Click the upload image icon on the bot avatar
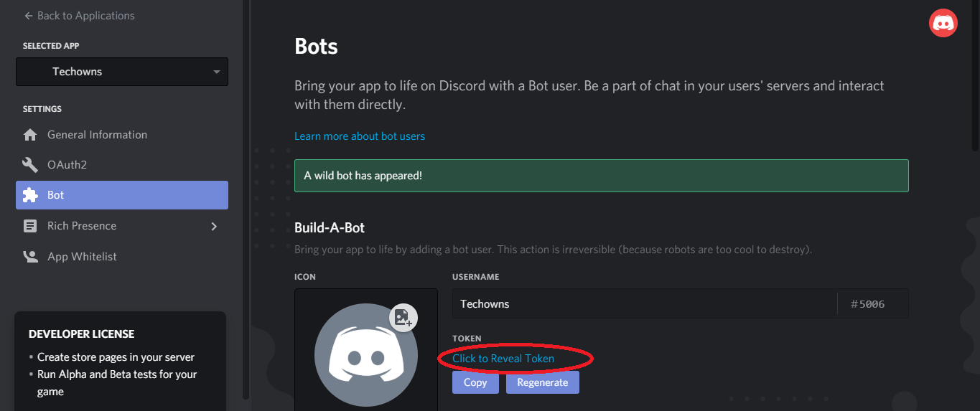 [403, 317]
